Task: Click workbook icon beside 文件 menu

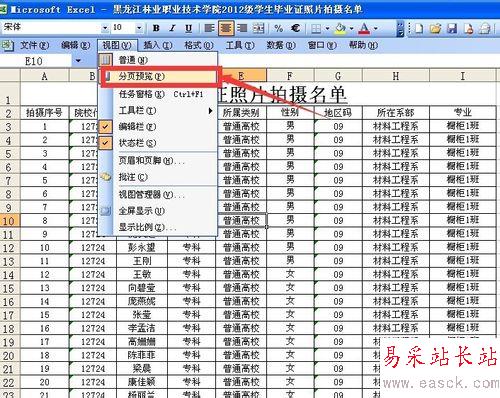Action: click(x=7, y=45)
